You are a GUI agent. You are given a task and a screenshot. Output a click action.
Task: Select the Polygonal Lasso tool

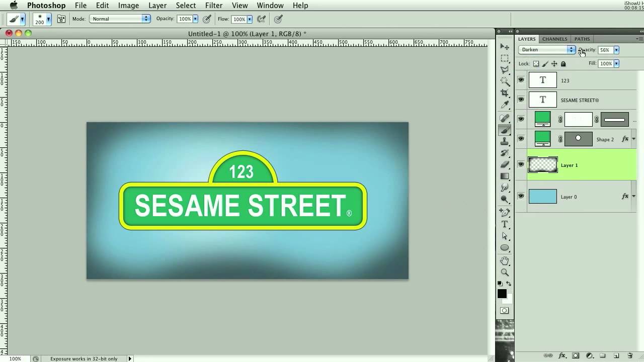point(505,70)
